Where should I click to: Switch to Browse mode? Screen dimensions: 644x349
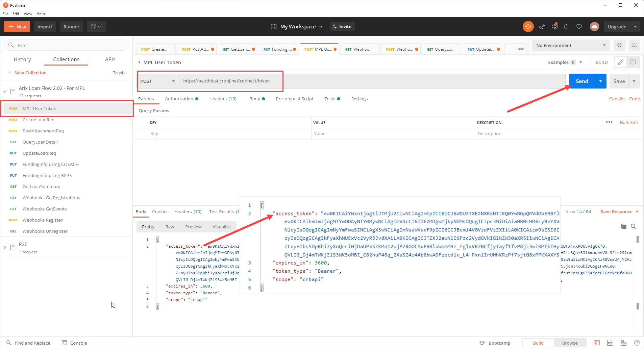click(x=570, y=343)
